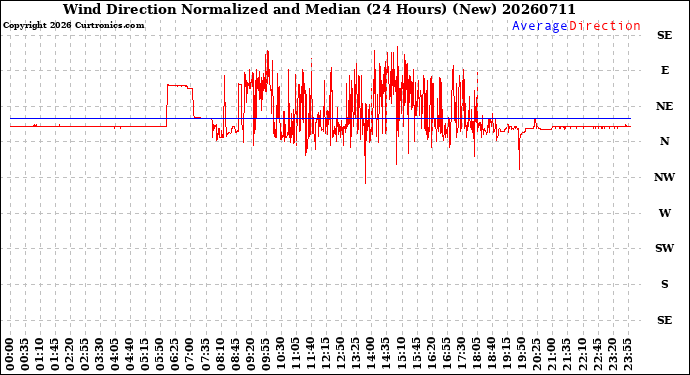Viewport: 690px width, 375px height.
Task: Click the 00:35 time label
Action: (25, 354)
